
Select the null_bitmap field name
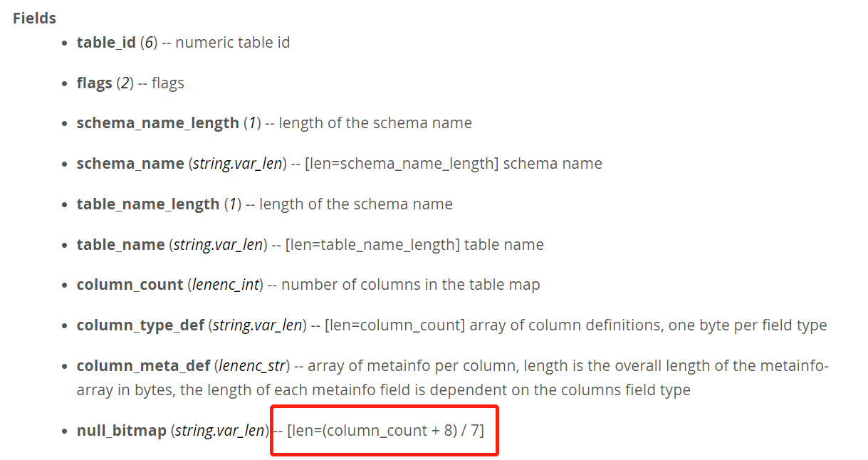point(122,430)
